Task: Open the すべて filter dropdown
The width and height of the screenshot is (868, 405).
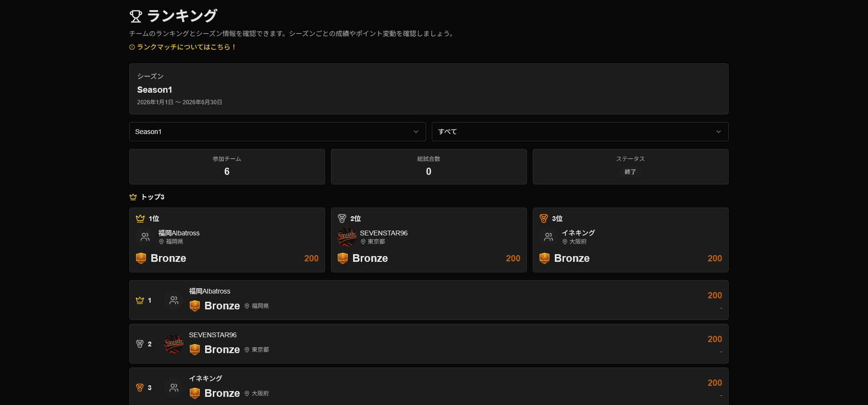Action: point(580,132)
